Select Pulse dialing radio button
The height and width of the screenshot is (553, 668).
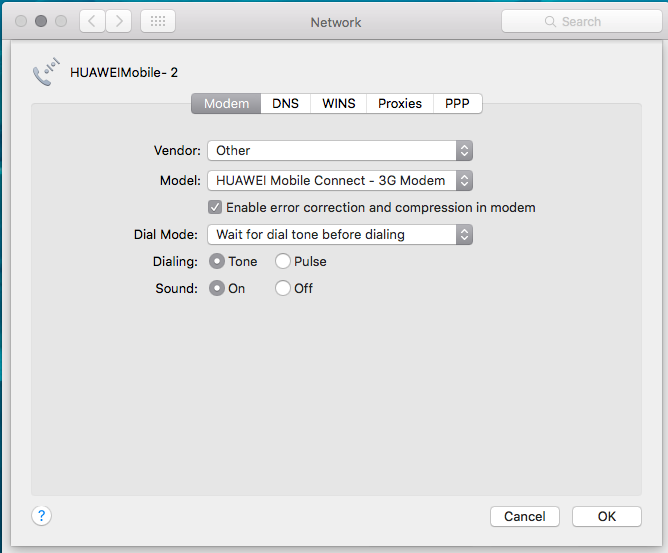tap(283, 261)
